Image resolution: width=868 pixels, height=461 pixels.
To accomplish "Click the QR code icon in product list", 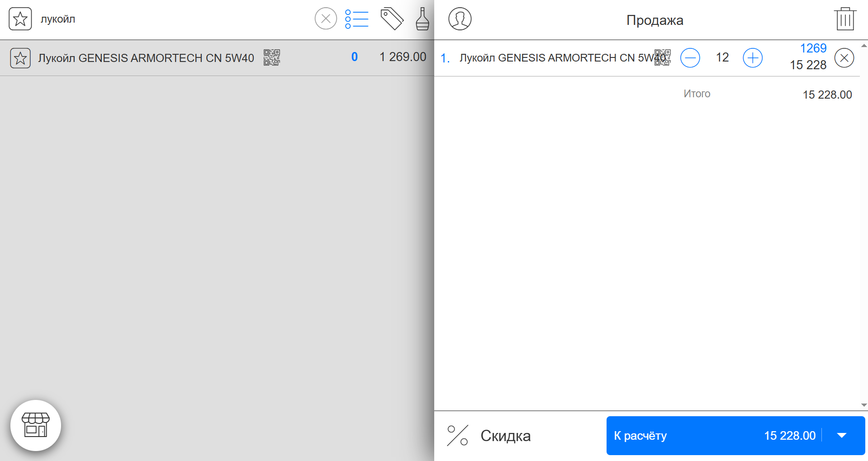I will (272, 57).
